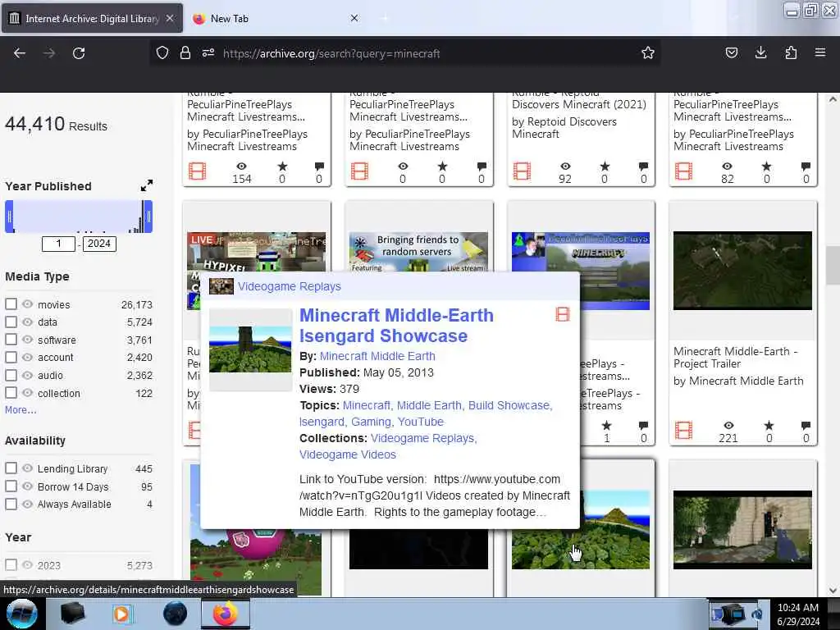
Task: Open the Videogame Videos collection link
Action: tap(348, 454)
